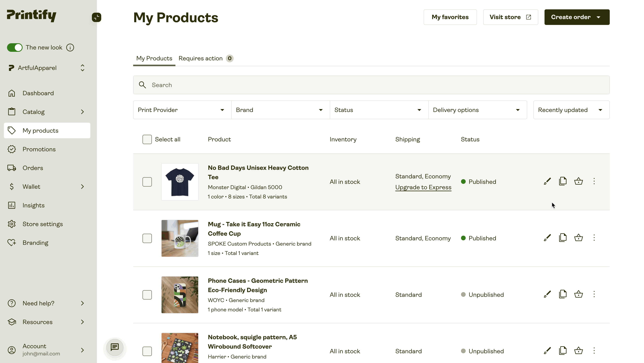Go to Dashboard in sidebar
Image resolution: width=644 pixels, height=363 pixels.
pyautogui.click(x=47, y=93)
